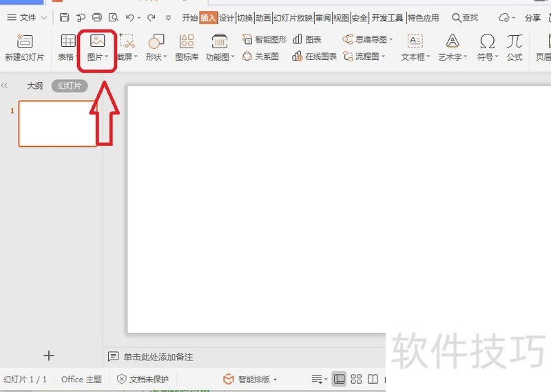Open the notes toggle menu in status bar
The image size is (551, 392).
pos(320,379)
